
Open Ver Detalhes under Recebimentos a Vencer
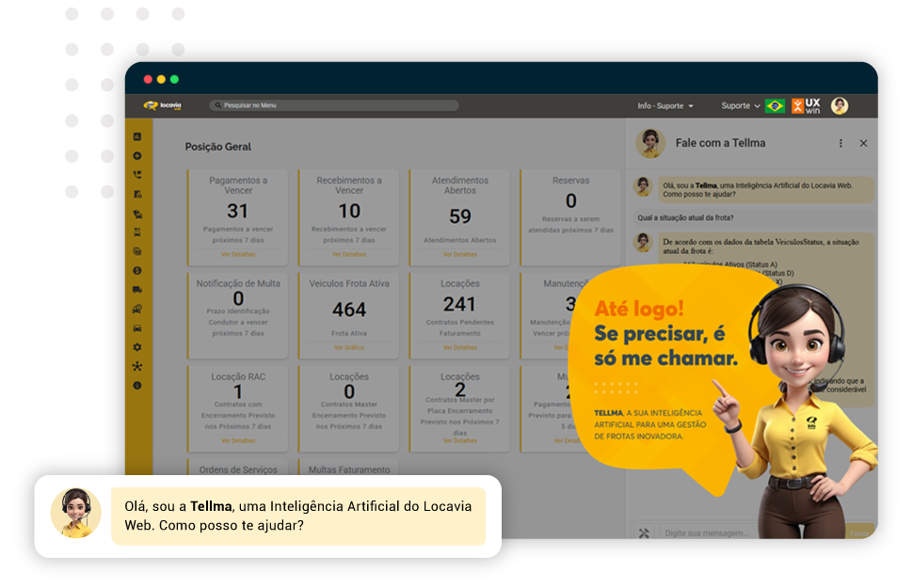click(x=349, y=254)
